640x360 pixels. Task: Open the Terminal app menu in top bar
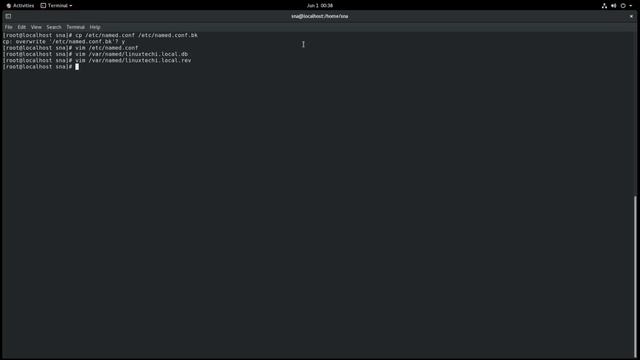tap(56, 6)
